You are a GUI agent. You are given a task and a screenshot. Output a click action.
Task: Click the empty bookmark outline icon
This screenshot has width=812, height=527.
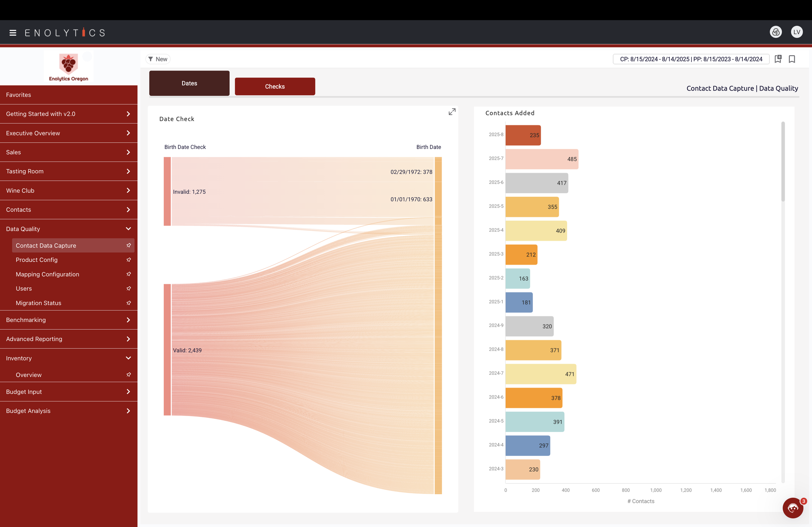point(792,59)
